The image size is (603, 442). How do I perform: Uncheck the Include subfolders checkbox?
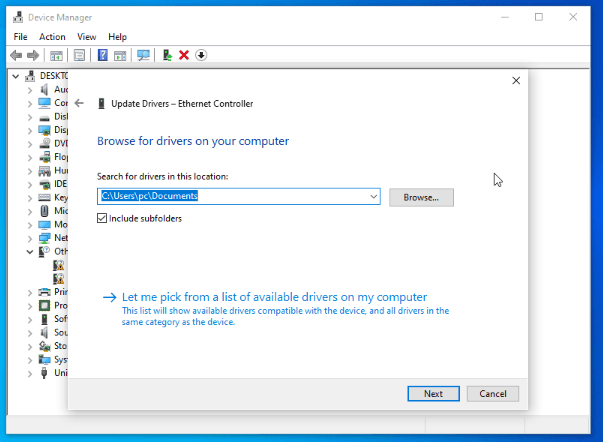point(103,218)
